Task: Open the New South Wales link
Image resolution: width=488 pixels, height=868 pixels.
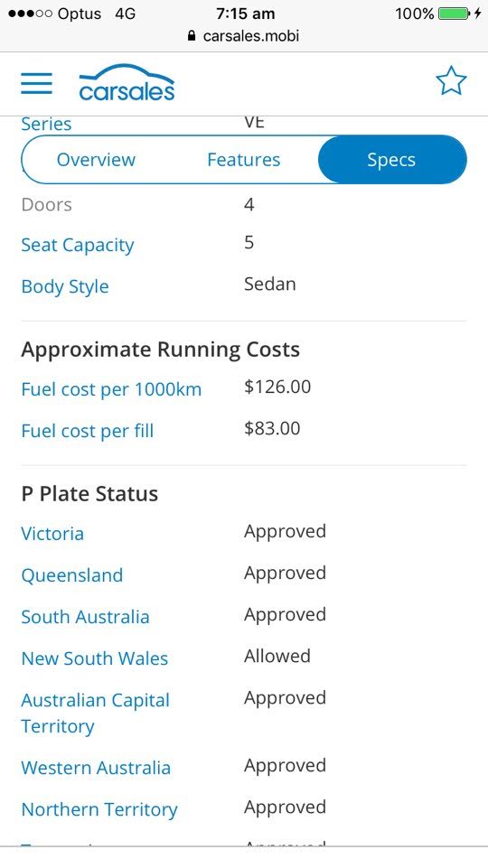Action: pyautogui.click(x=95, y=658)
